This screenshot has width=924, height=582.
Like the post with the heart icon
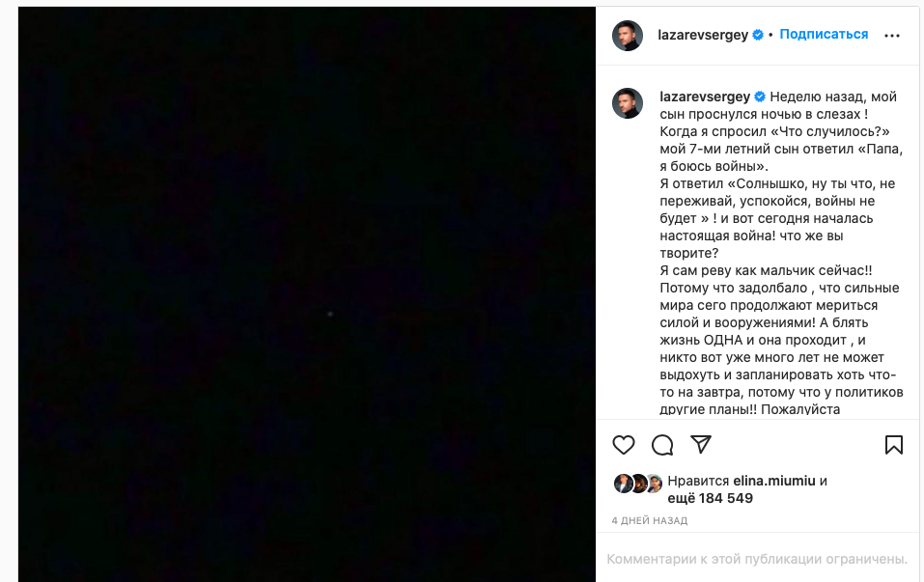pyautogui.click(x=624, y=445)
